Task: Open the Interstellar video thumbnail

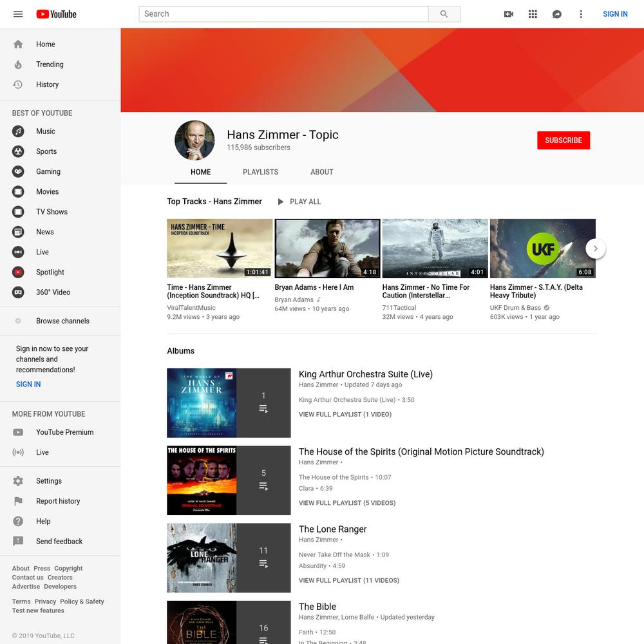Action: pyautogui.click(x=435, y=249)
